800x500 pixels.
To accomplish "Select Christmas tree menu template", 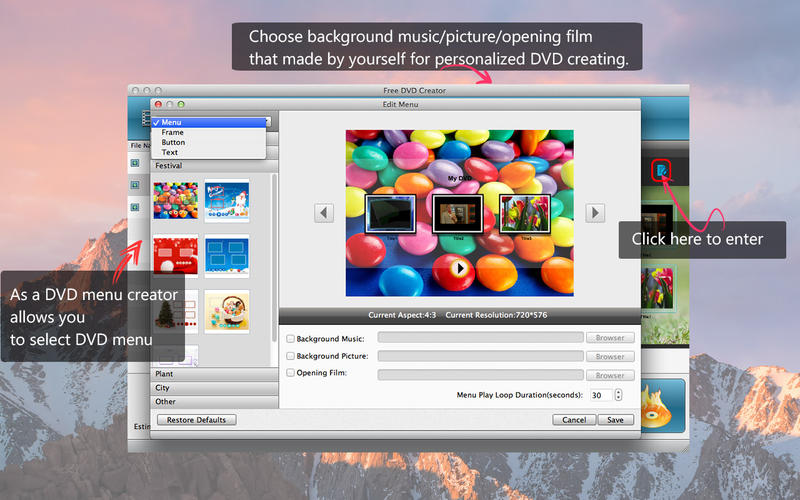I will (x=176, y=312).
